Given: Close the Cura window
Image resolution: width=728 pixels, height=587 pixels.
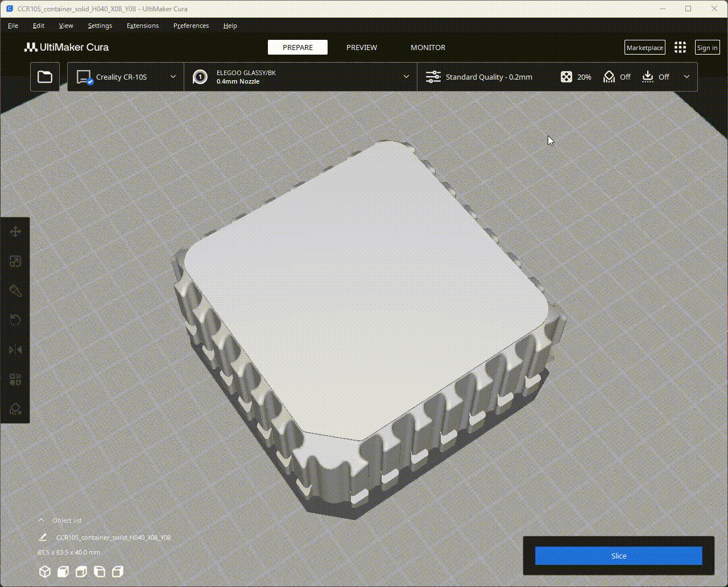Looking at the screenshot, I should (x=714, y=9).
